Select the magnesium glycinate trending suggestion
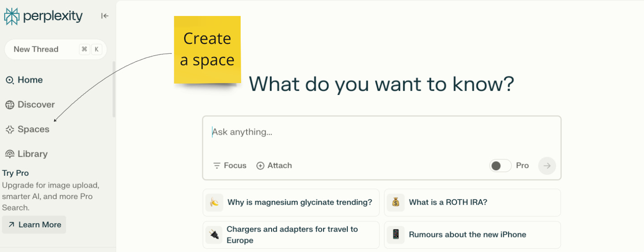The width and height of the screenshot is (644, 252). pyautogui.click(x=291, y=202)
